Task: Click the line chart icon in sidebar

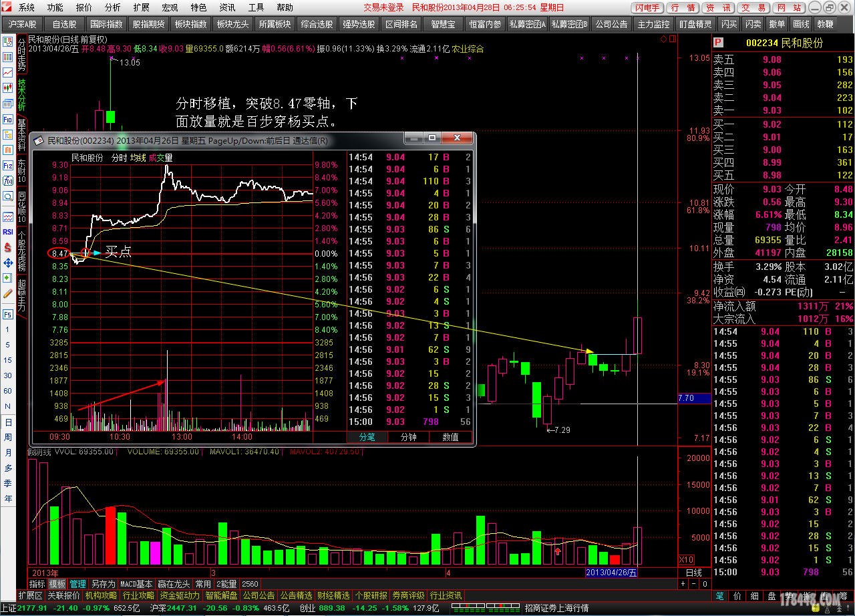Action: pyautogui.click(x=8, y=72)
